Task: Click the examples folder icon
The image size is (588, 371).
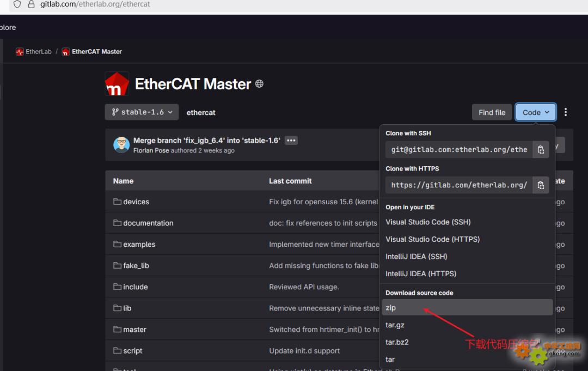Action: click(118, 244)
